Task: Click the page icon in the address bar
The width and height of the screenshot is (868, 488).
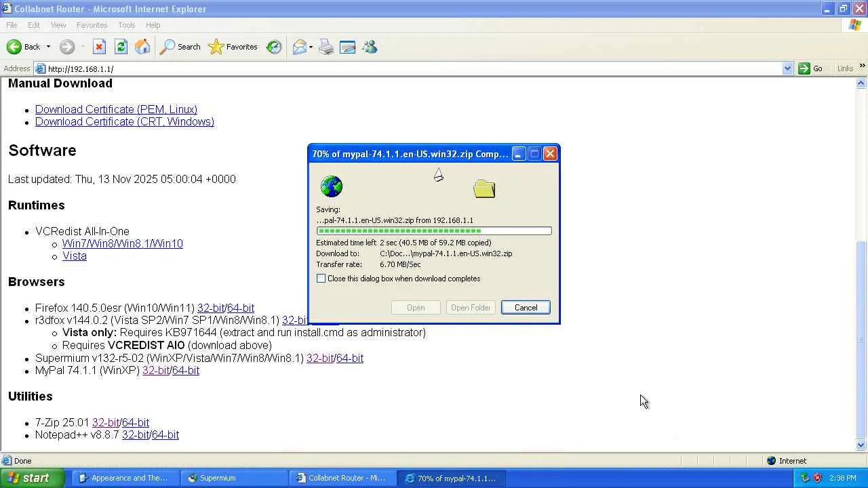Action: (x=41, y=68)
